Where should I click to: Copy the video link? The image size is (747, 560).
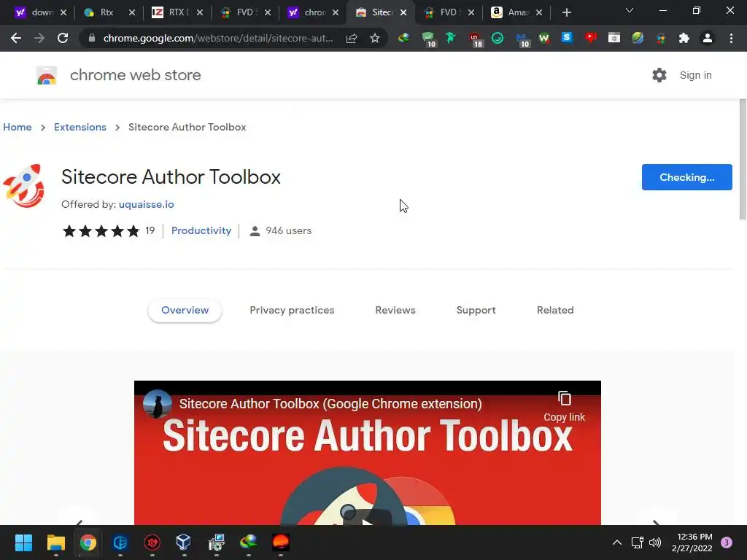tap(565, 406)
